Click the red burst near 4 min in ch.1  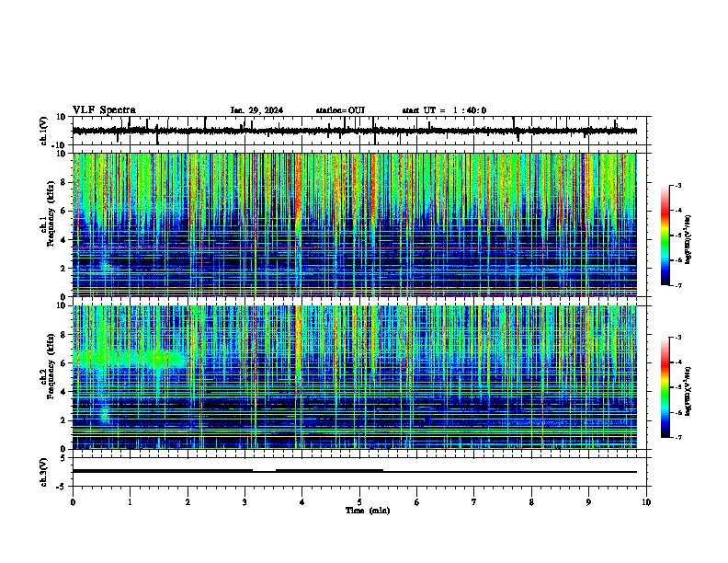[298, 189]
